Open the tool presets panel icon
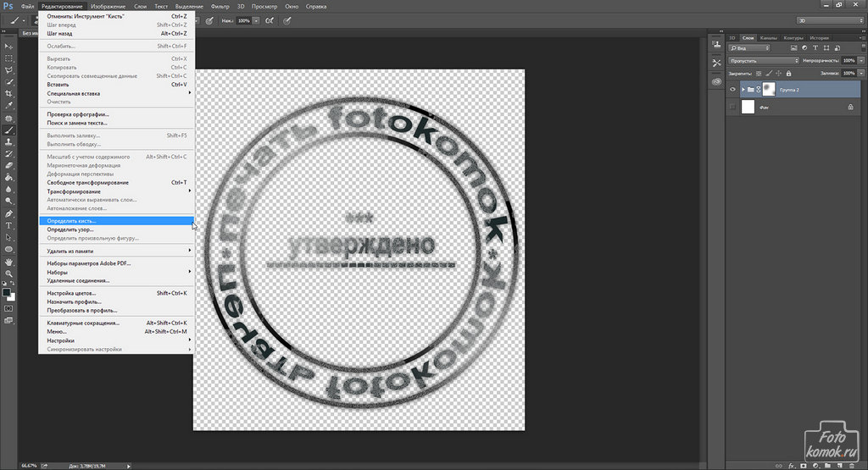Viewport: 868px width, 470px height. [x=717, y=63]
